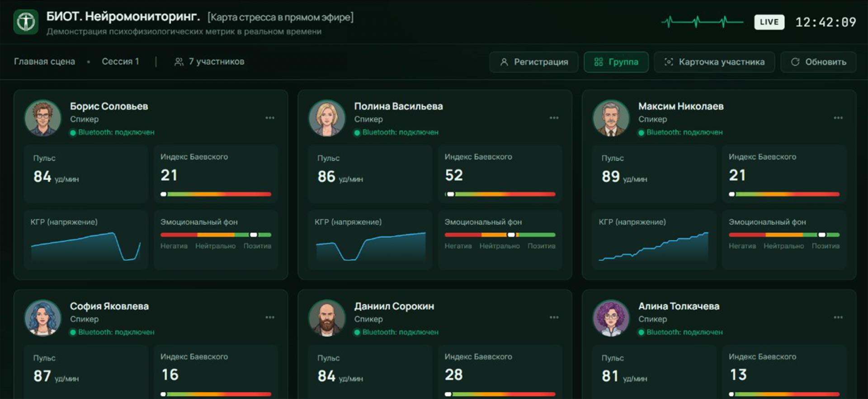
Task: Click Bluetooth status dot for Максим Николаев
Action: pyautogui.click(x=641, y=133)
